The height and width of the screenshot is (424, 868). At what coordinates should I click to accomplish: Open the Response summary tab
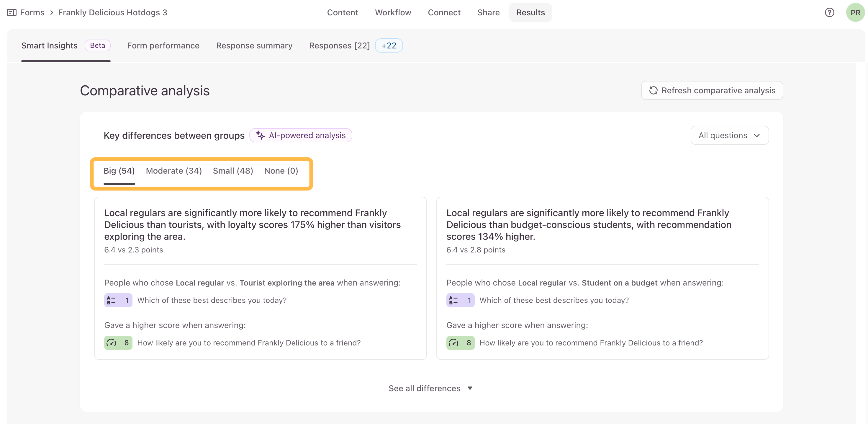254,45
